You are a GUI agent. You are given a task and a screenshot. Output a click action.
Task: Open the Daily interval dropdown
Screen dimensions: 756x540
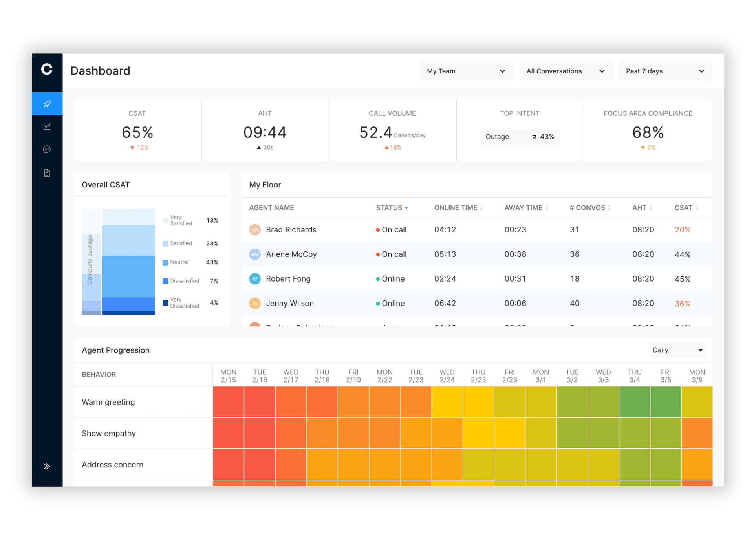[677, 350]
